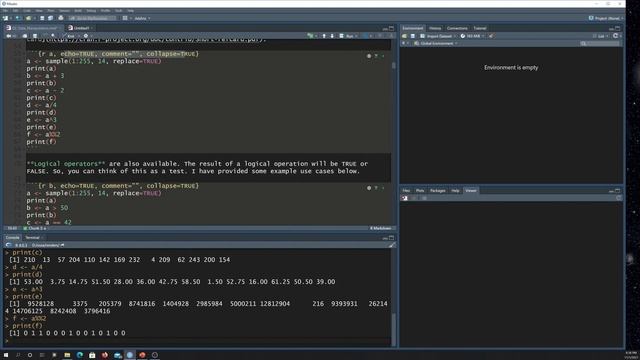The height and width of the screenshot is (360, 640).
Task: Clear environment objects broom icon
Action: pos(491,36)
